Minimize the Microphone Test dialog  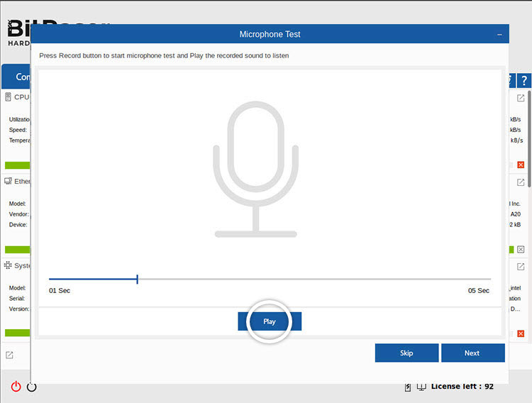click(499, 34)
